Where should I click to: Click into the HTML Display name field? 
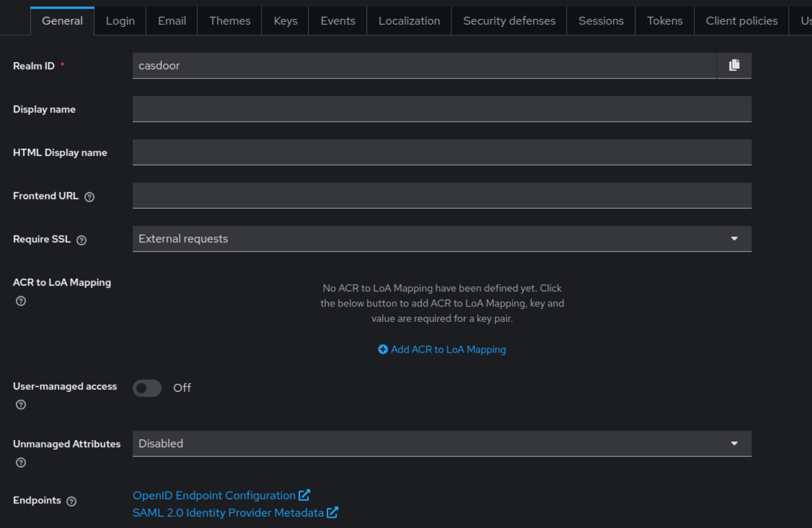pyautogui.click(x=442, y=152)
